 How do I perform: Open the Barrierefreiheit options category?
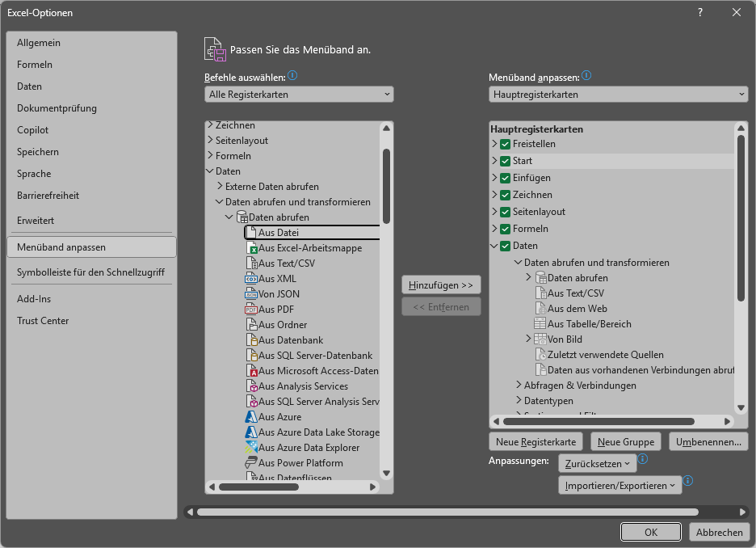pos(91,196)
